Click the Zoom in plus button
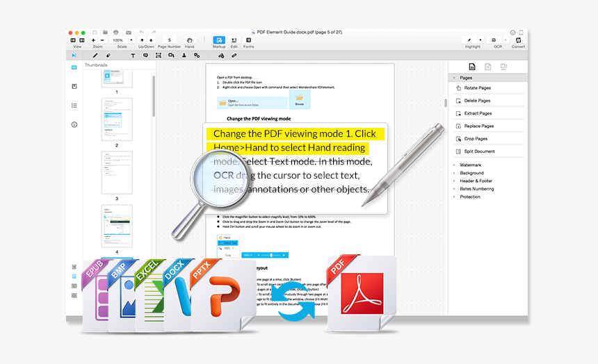 tap(93, 40)
